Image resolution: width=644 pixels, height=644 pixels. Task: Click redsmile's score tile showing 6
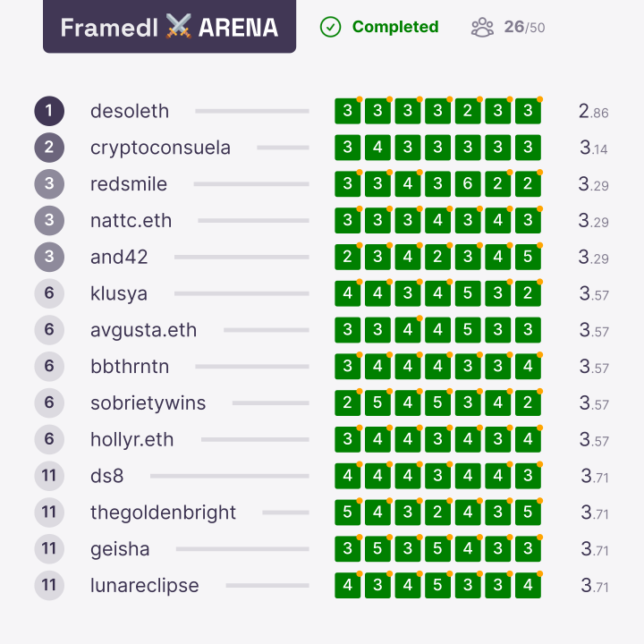coord(468,184)
